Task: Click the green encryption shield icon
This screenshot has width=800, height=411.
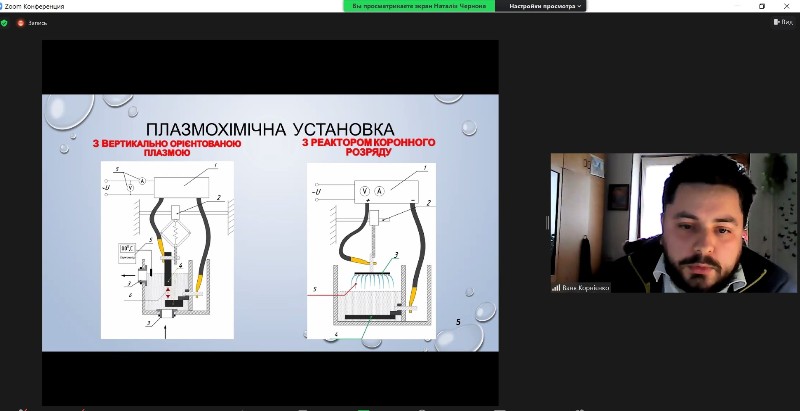Action: [x=4, y=23]
